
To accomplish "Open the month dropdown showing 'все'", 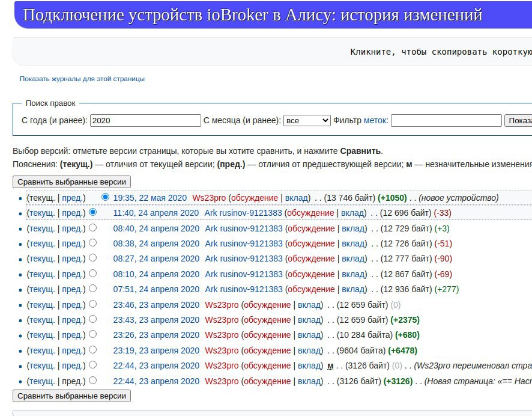I will 307,121.
